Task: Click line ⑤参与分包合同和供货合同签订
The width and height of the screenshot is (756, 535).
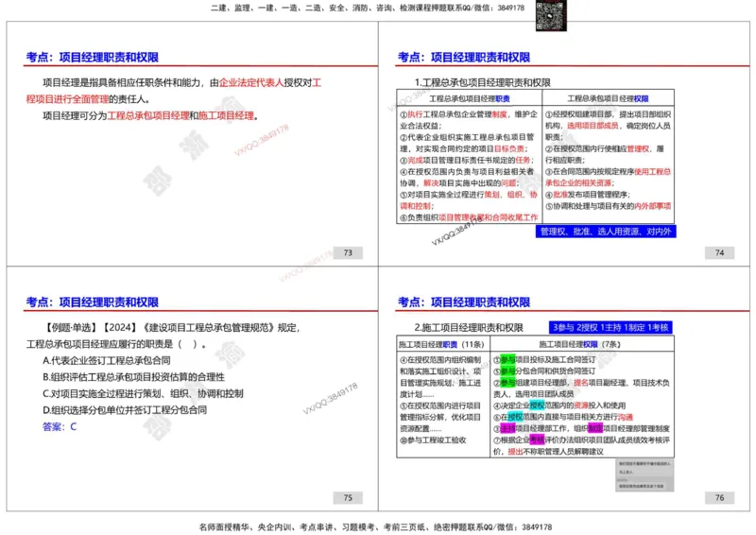Action: pos(545,371)
